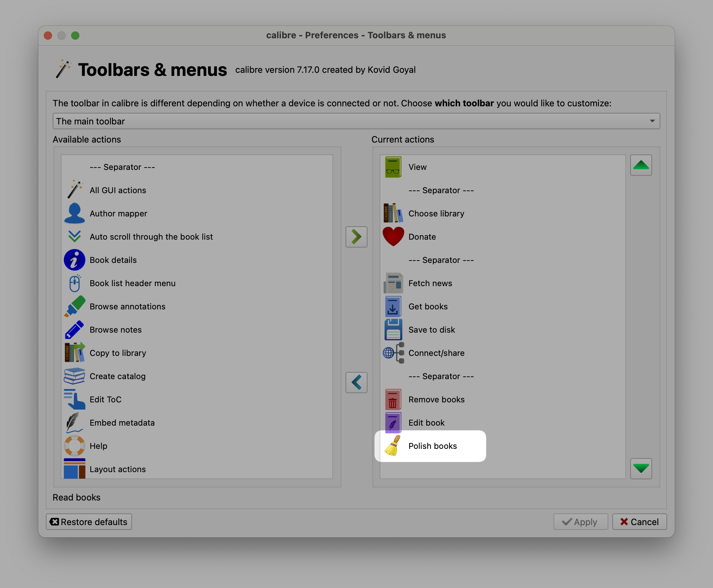Move the selected action up
This screenshot has width=713, height=588.
click(641, 165)
